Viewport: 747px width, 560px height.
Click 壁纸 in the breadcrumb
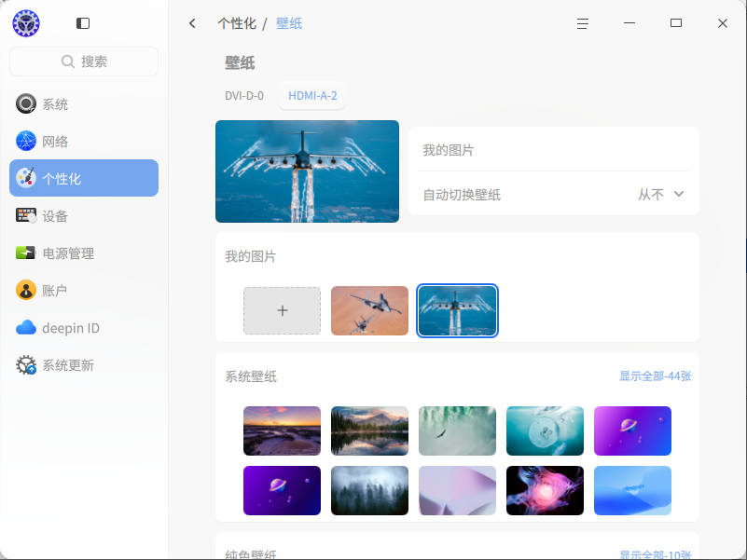289,23
